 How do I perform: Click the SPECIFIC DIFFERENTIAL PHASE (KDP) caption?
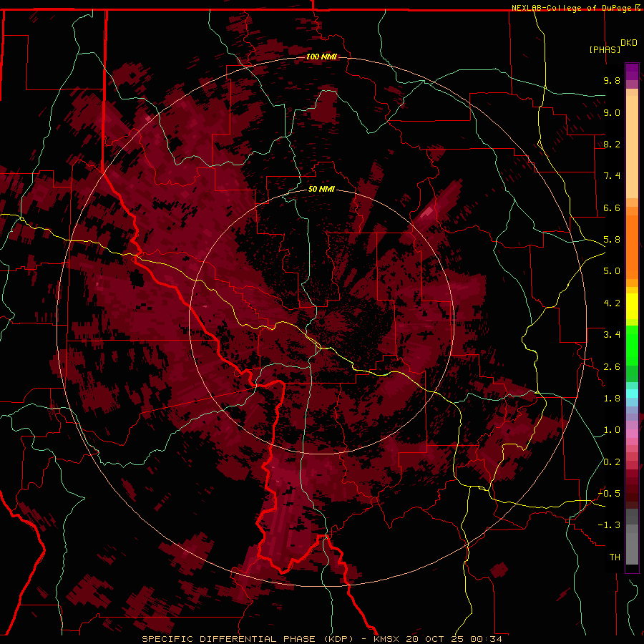(x=248, y=639)
